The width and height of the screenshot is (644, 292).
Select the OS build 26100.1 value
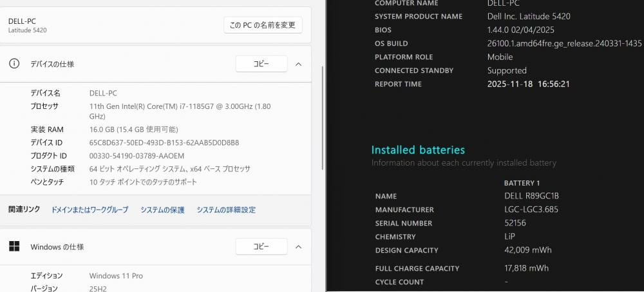click(x=564, y=44)
